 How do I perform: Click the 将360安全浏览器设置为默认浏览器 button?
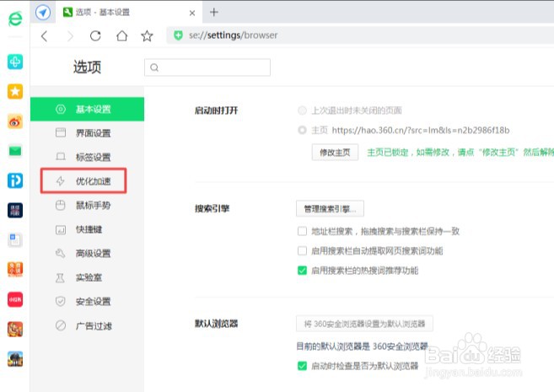tap(364, 324)
